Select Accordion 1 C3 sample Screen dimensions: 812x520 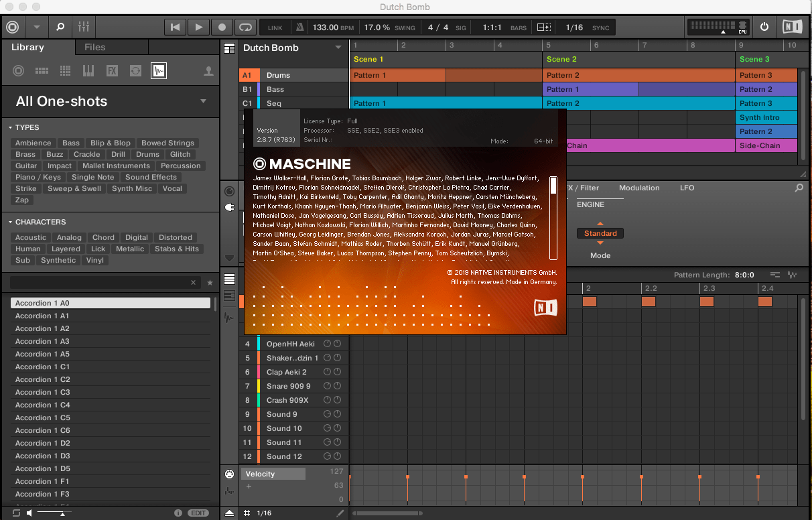click(111, 392)
